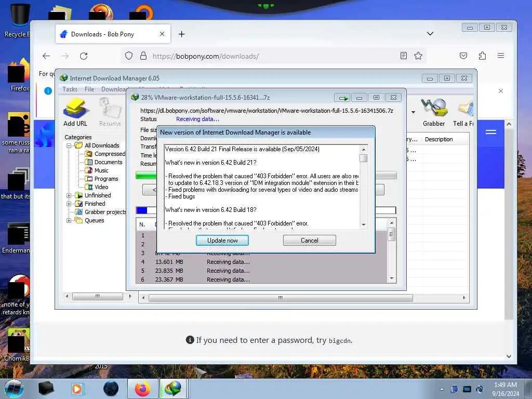Click taskbar clock showing 1:49 AM
Image resolution: width=532 pixels, height=399 pixels.
click(x=506, y=389)
